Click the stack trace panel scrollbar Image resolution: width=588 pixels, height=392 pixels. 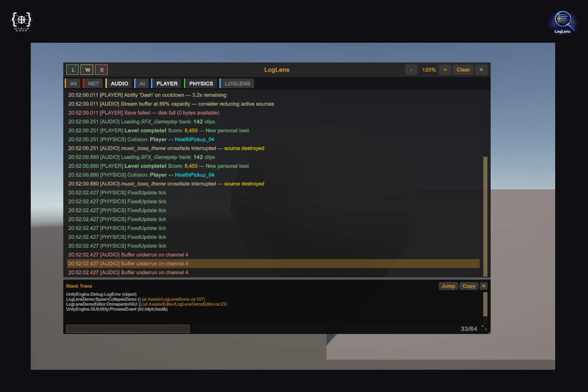click(x=485, y=304)
